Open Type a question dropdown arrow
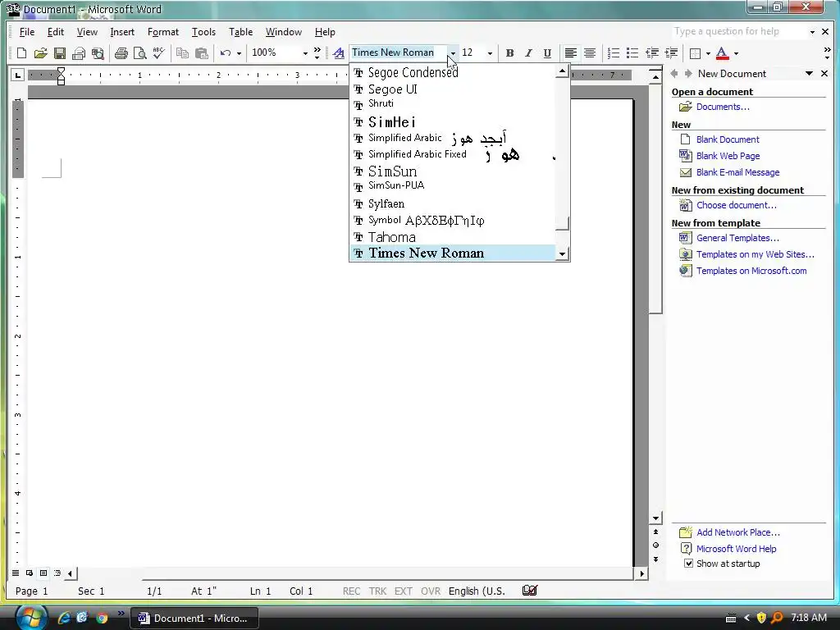840x630 pixels. click(x=812, y=32)
